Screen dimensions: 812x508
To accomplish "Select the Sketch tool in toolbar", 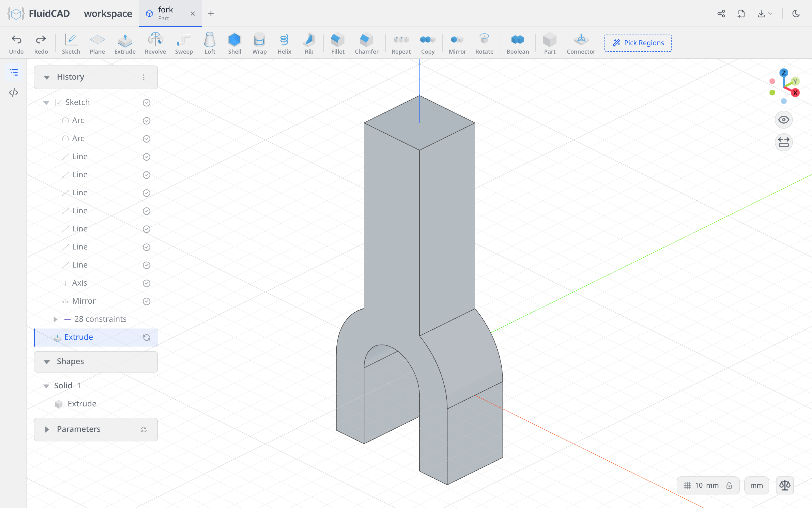I will pos(71,43).
